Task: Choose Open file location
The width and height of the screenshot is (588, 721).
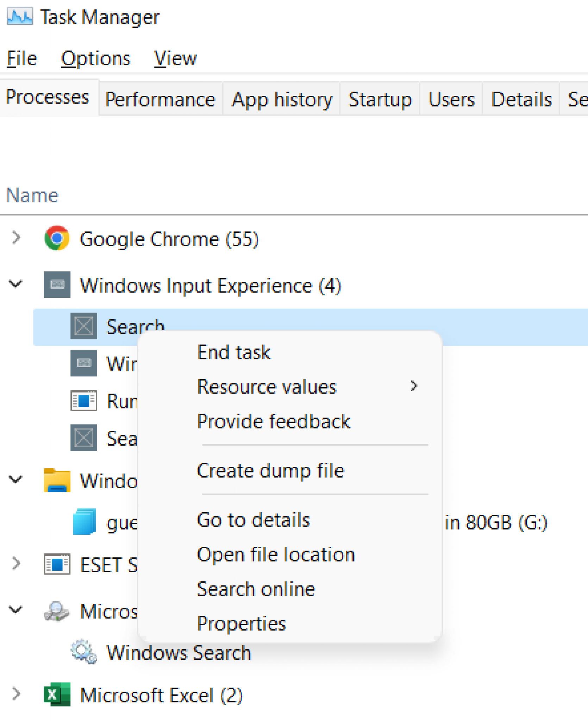Action: pos(276,554)
